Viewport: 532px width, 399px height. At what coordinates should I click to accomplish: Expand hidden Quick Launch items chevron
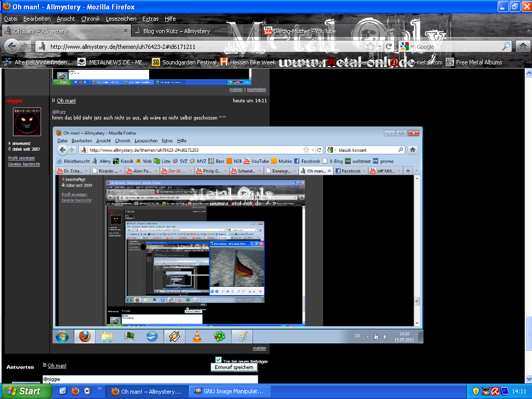tap(99, 388)
